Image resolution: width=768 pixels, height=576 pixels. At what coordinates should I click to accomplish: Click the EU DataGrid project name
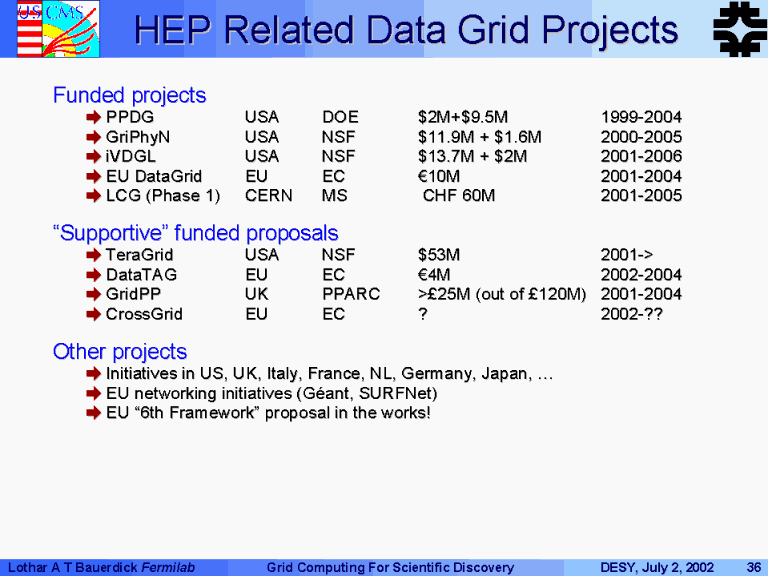click(x=154, y=176)
